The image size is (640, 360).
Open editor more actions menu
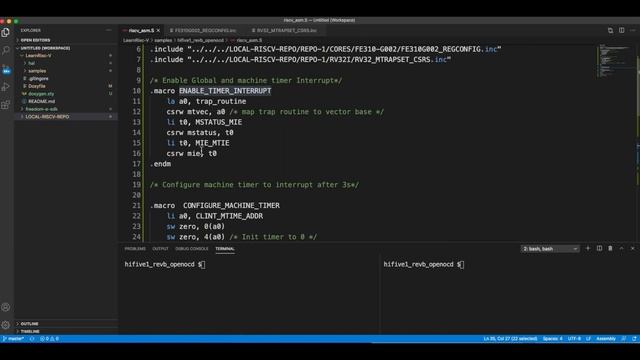pos(633,30)
